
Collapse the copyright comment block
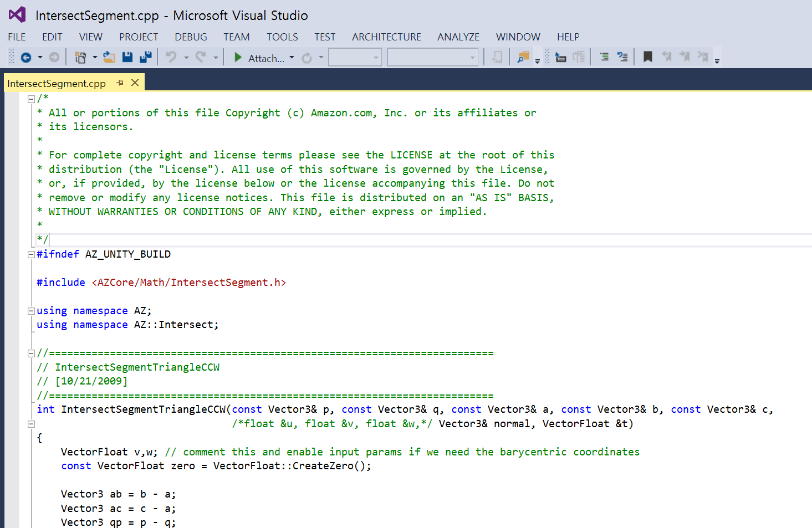coord(31,99)
